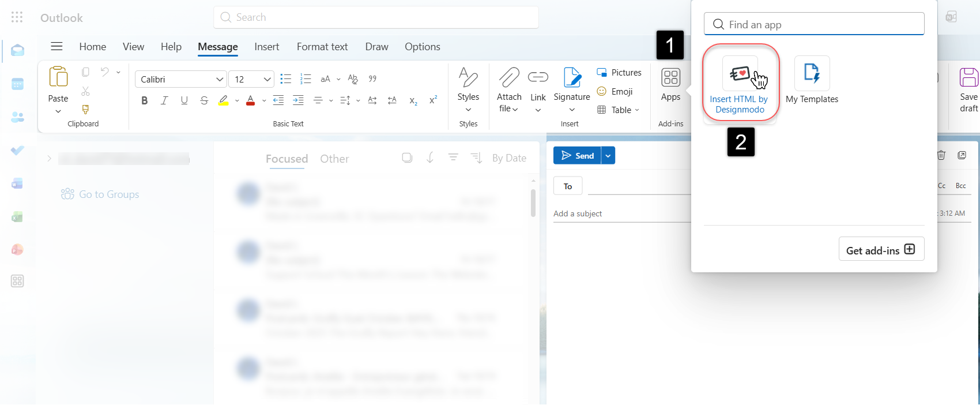Open the Insert ribbon tab
980x405 pixels.
pyautogui.click(x=267, y=47)
